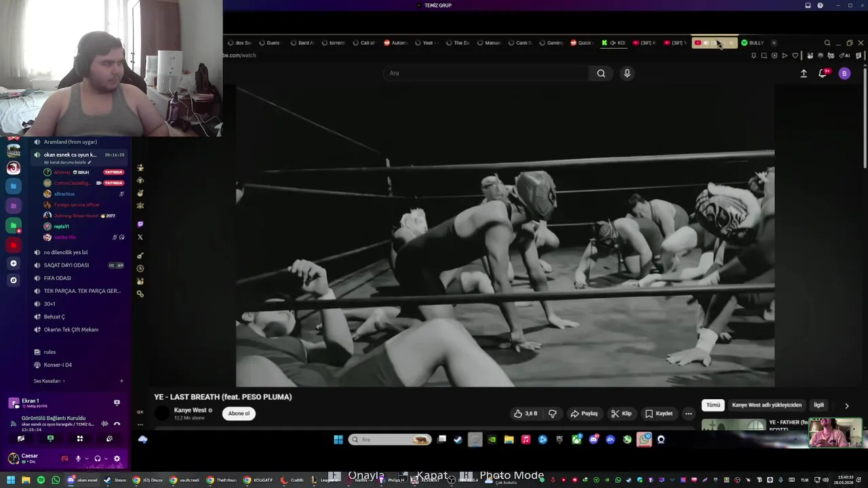This screenshot has width=868, height=488.
Task: Open the three-dot more actions menu
Action: 688,413
